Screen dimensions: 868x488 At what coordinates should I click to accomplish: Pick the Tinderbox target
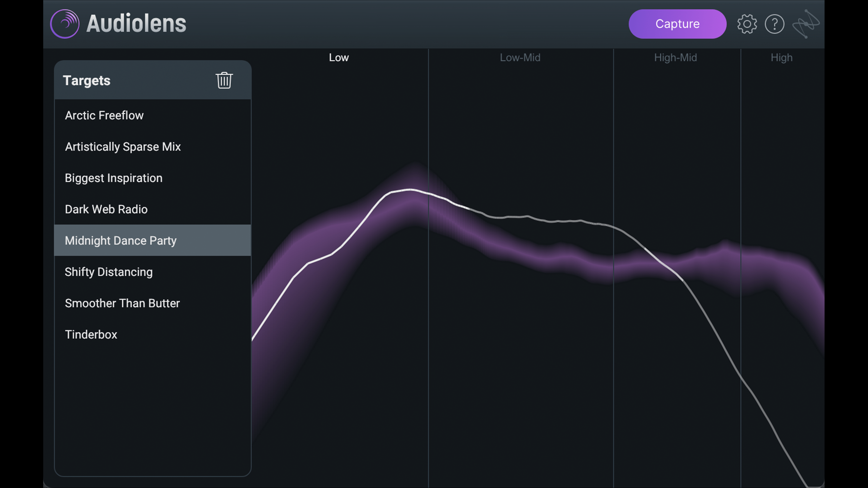click(x=152, y=334)
